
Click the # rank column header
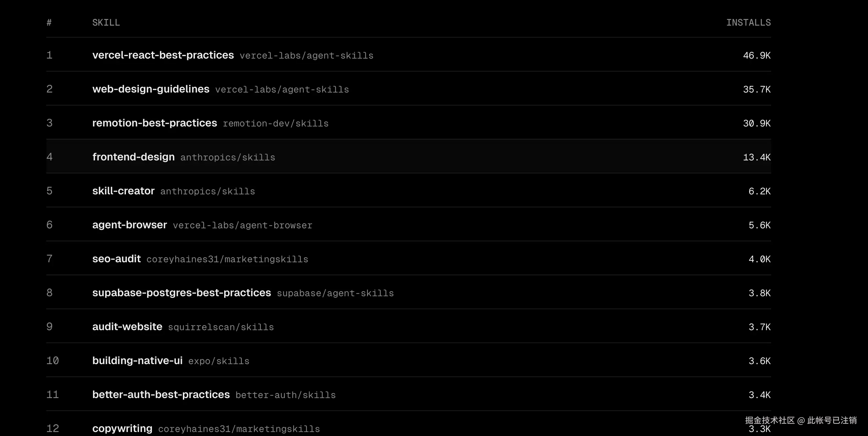pyautogui.click(x=49, y=23)
